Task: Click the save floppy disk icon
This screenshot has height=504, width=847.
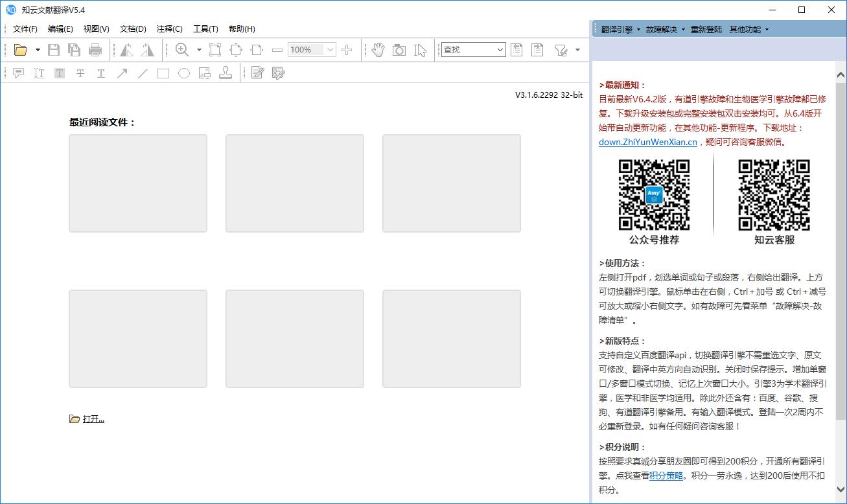Action: pos(54,50)
